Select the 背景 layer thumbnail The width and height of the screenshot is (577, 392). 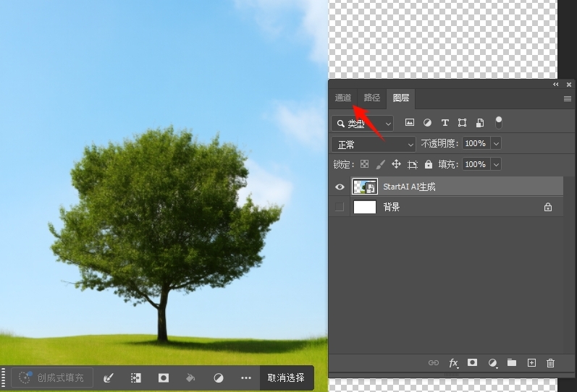(x=365, y=208)
